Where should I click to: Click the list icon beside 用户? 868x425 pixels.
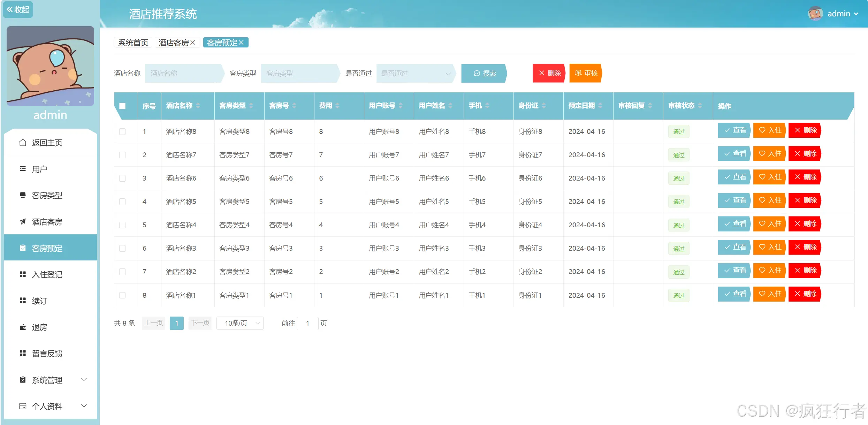click(23, 169)
